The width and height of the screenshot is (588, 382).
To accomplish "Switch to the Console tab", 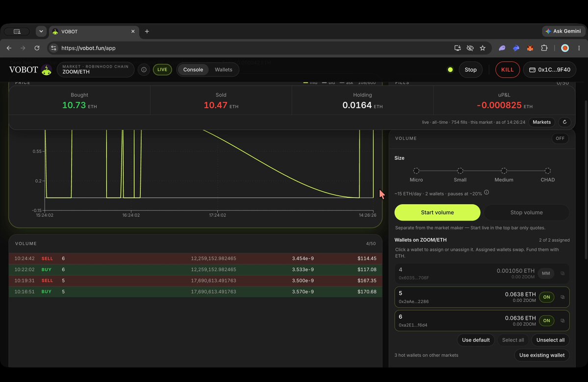I will (193, 70).
